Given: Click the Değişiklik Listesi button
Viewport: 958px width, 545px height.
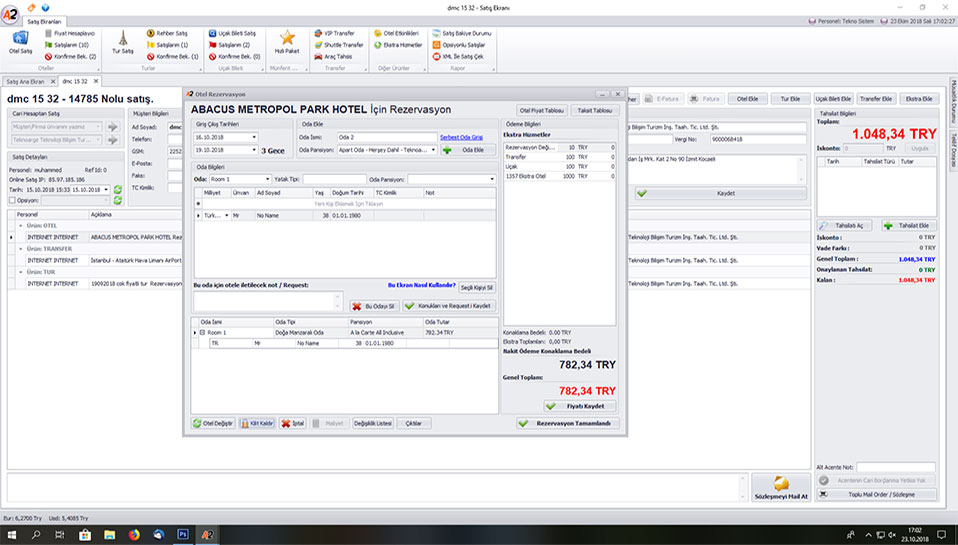Looking at the screenshot, I should pos(373,423).
